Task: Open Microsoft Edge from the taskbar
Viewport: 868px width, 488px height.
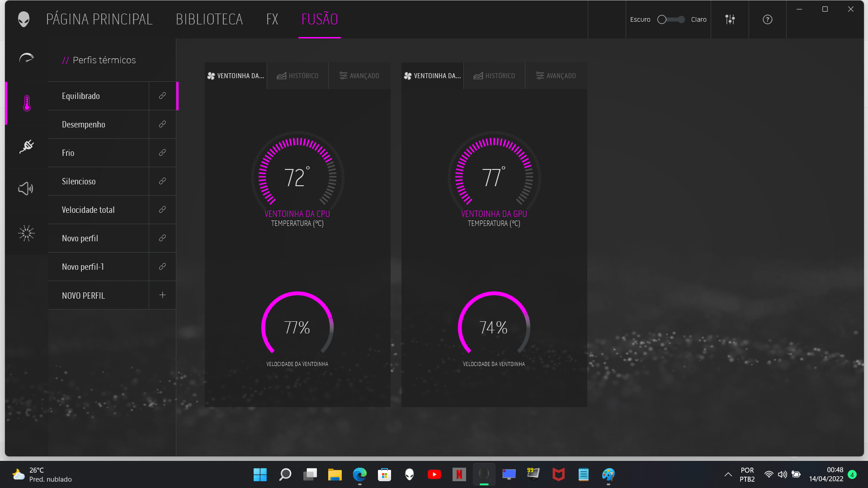Action: [x=359, y=474]
